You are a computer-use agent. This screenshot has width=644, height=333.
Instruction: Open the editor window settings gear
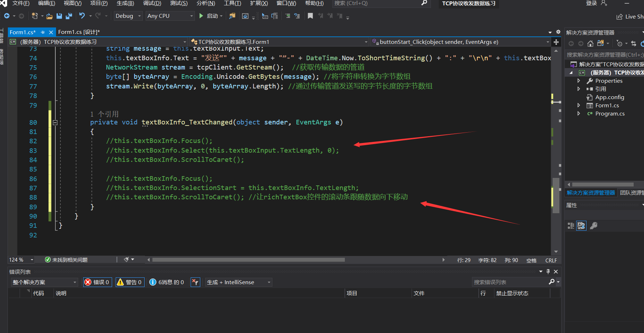click(x=558, y=32)
